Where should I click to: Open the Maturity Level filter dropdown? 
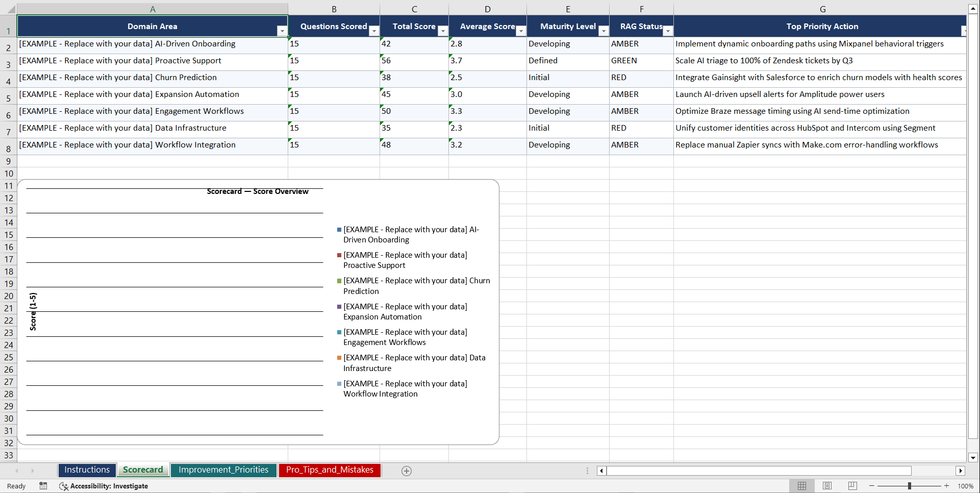coord(604,31)
